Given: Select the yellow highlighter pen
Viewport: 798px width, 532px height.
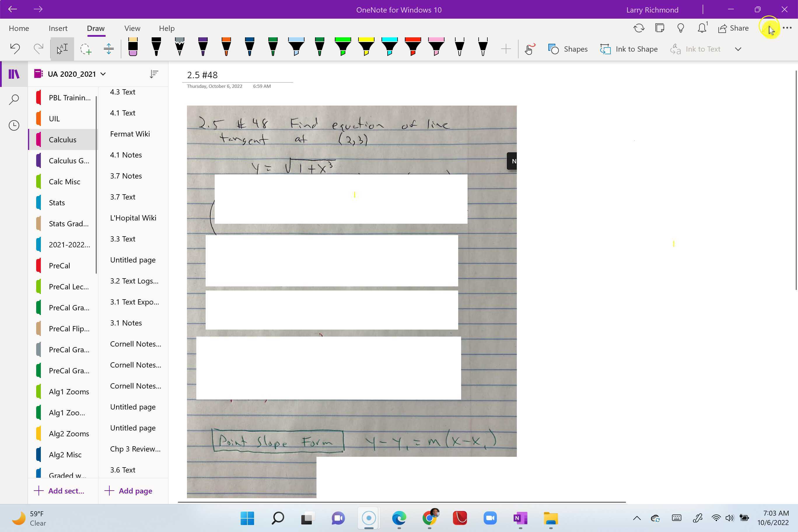Looking at the screenshot, I should [366, 48].
